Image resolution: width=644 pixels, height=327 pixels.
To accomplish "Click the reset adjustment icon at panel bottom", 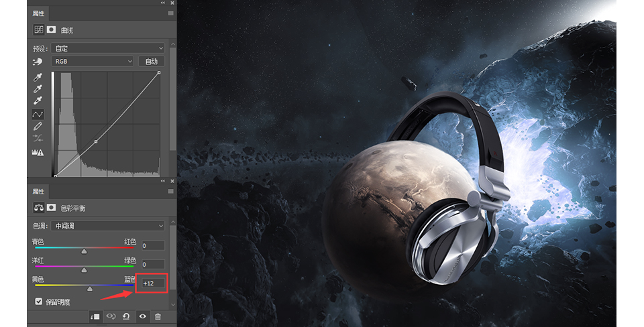I will (127, 316).
